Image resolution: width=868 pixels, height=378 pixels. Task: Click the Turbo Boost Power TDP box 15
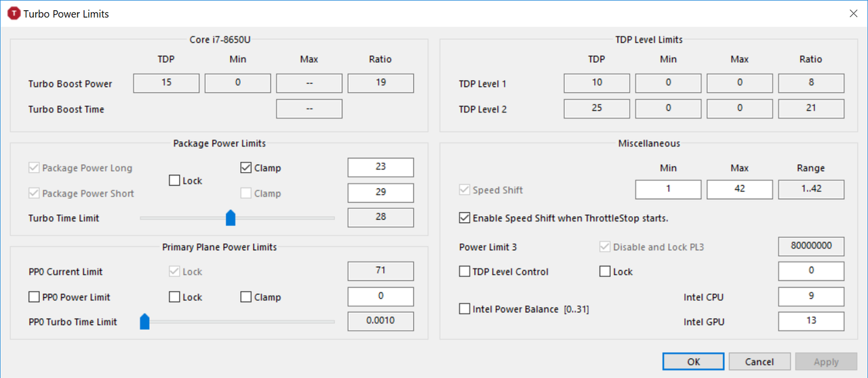click(166, 83)
